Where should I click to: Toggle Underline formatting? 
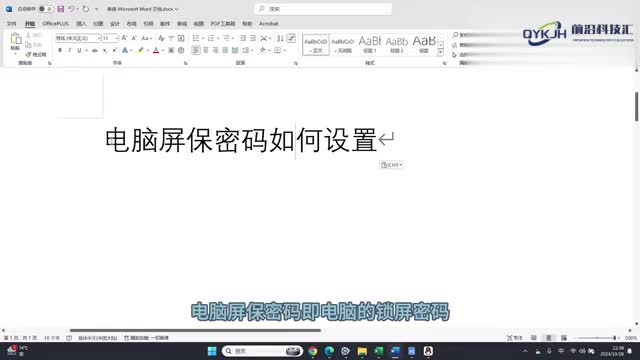pos(79,50)
